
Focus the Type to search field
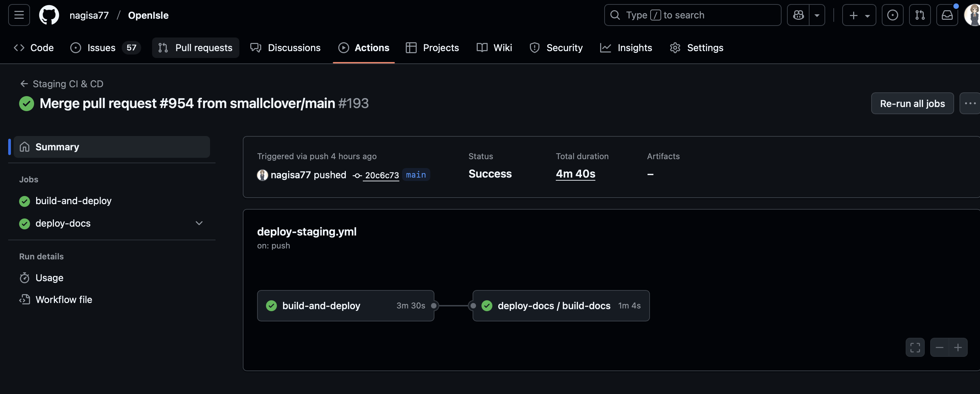[693, 15]
